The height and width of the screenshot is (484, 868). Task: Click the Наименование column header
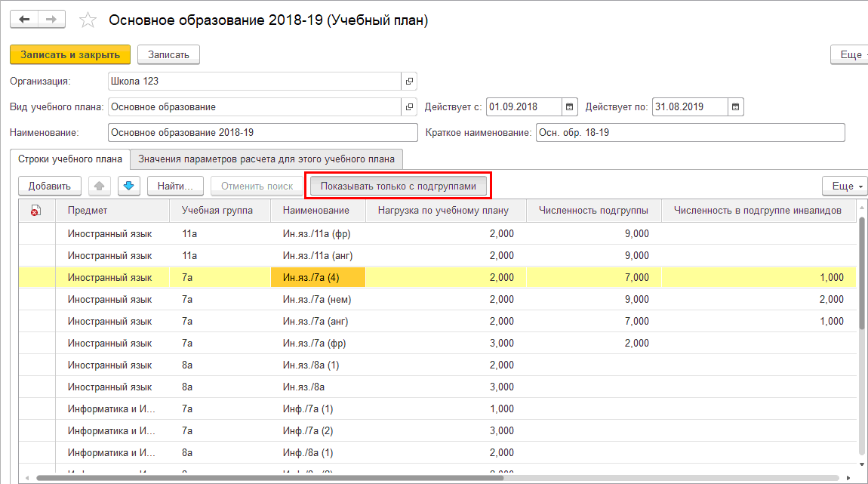click(318, 211)
